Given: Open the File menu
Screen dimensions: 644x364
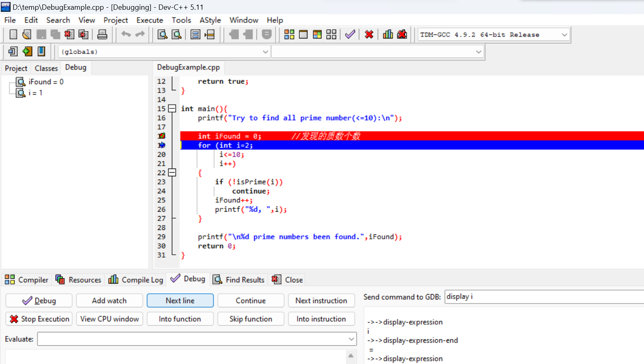Looking at the screenshot, I should click(10, 20).
